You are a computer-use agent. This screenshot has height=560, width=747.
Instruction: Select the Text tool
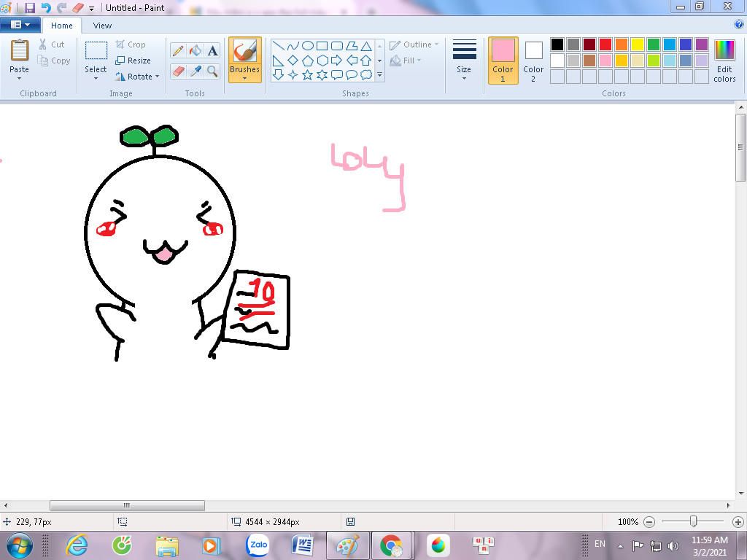click(x=212, y=50)
